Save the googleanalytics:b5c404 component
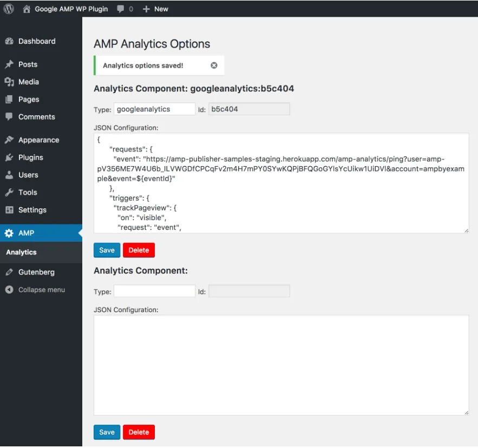 pyautogui.click(x=107, y=250)
